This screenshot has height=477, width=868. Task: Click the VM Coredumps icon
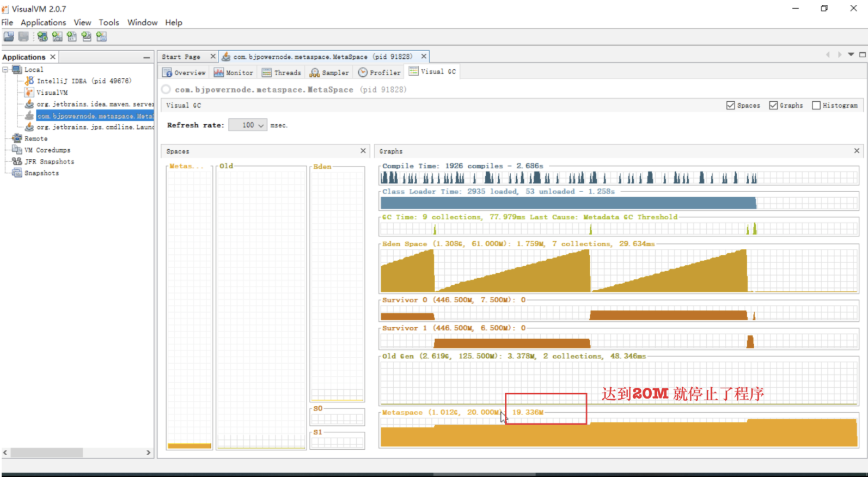pyautogui.click(x=17, y=150)
